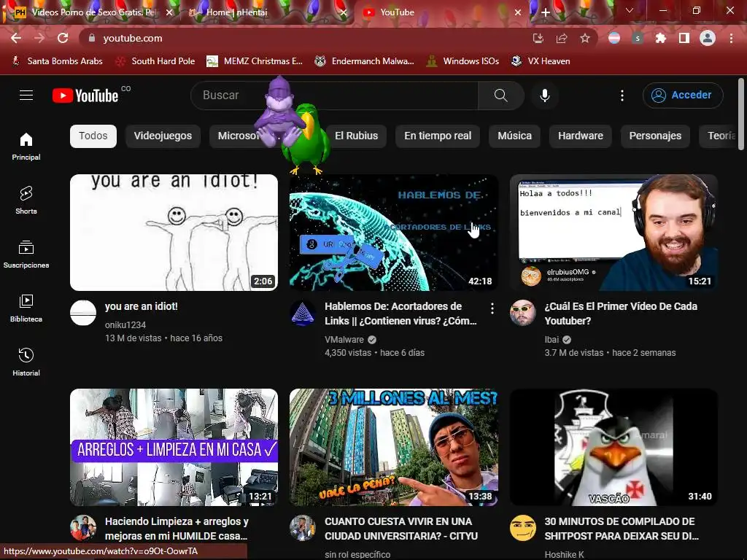Open YouTube settings three-dot menu
747x560 pixels.
coord(622,96)
